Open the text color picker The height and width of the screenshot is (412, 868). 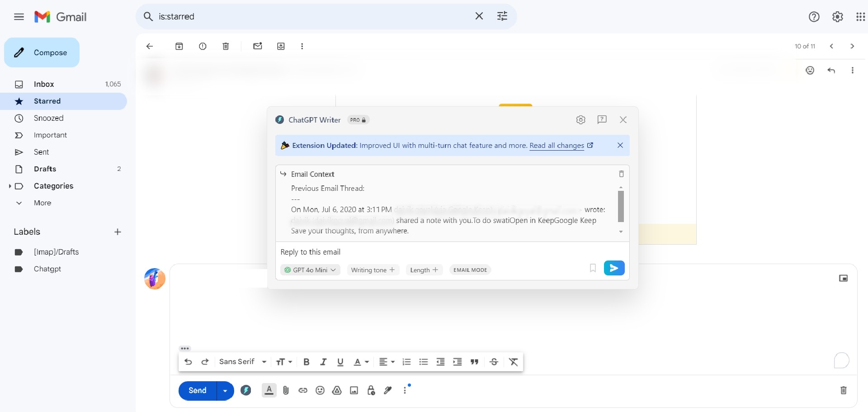(361, 362)
